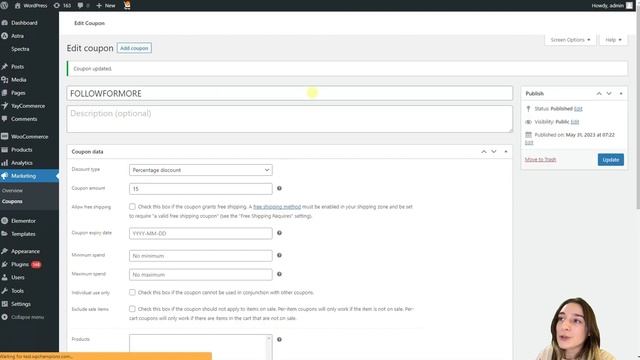Click the orange plugin icon in admin bar
The height and width of the screenshot is (360, 640).
click(127, 5)
